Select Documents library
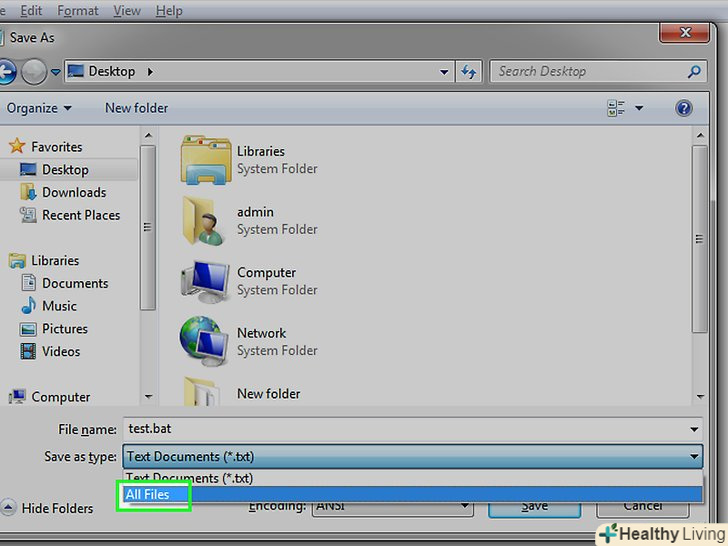 pos(75,283)
